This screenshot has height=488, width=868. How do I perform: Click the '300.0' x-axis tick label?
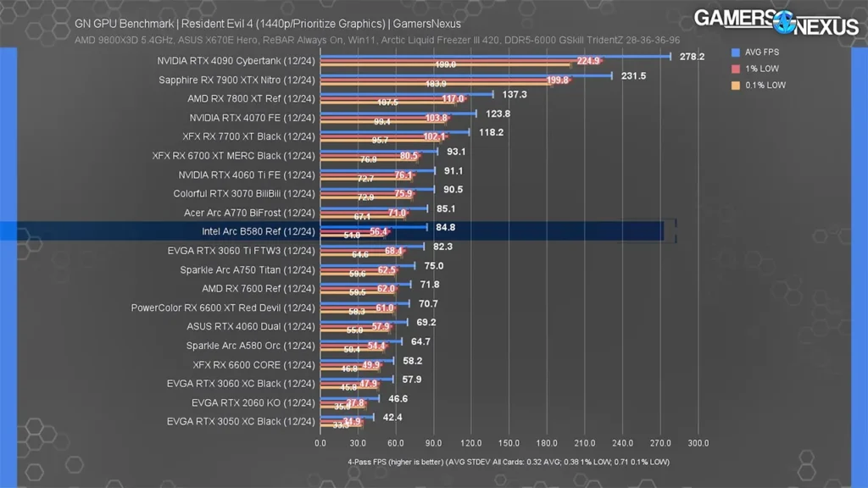pos(698,443)
